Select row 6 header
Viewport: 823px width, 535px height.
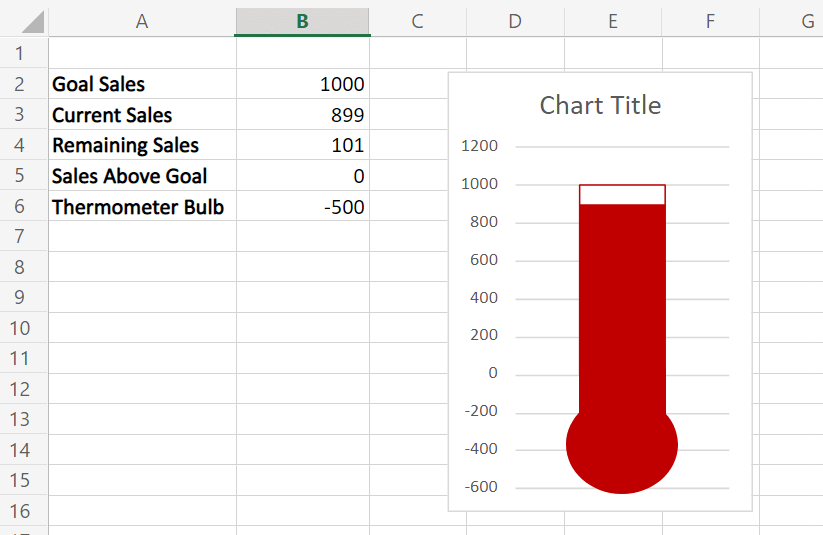coord(20,206)
